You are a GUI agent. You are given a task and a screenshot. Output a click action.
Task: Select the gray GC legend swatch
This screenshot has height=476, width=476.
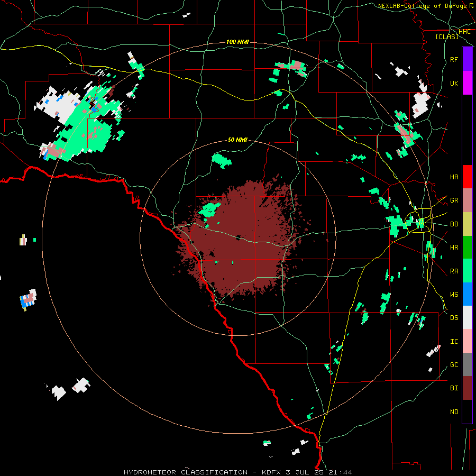point(467,364)
